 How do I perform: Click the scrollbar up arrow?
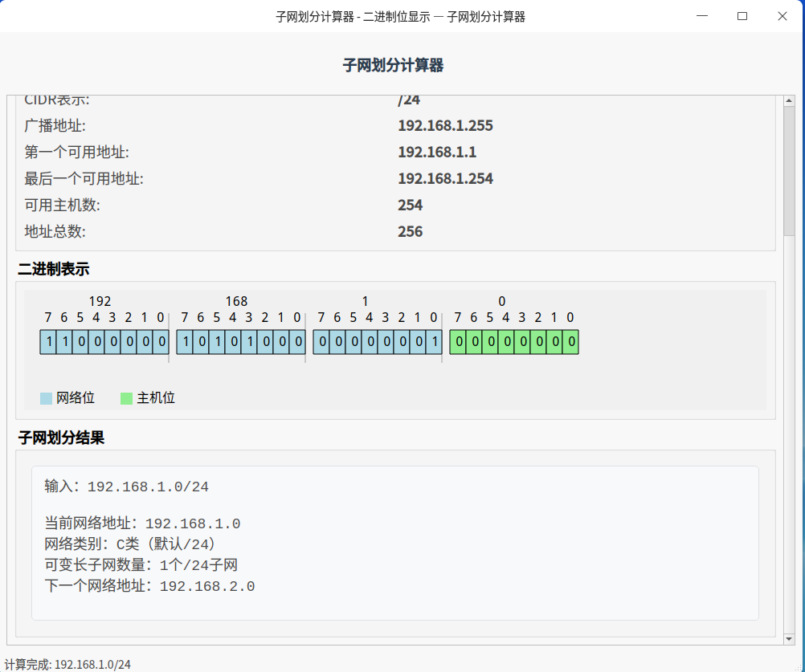[x=789, y=101]
